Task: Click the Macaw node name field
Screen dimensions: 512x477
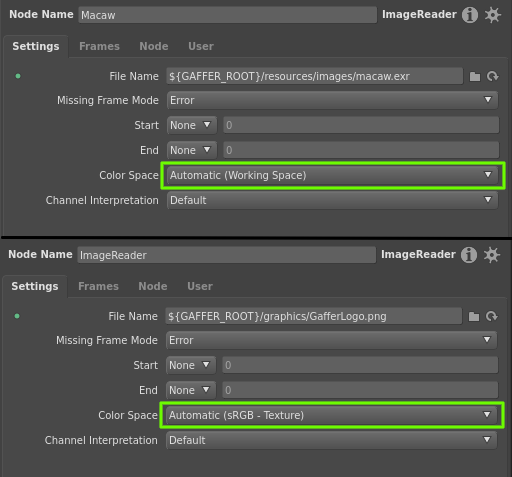Action: point(228,15)
